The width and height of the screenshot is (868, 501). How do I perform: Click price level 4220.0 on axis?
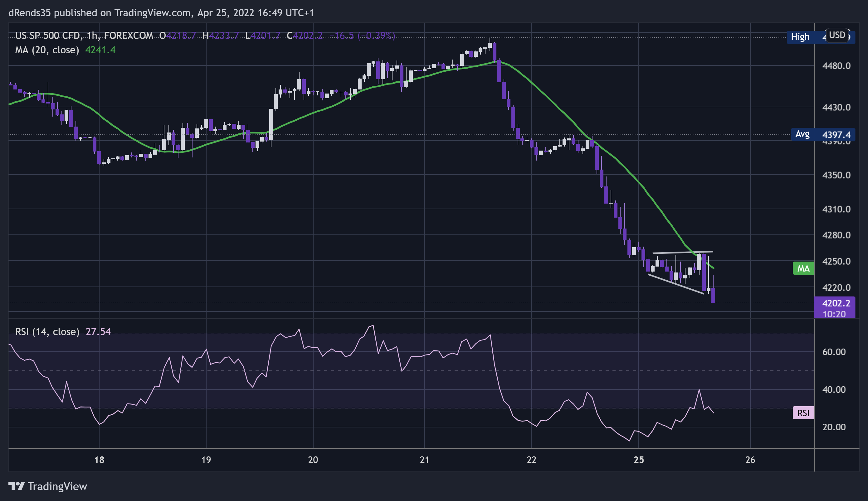(836, 287)
